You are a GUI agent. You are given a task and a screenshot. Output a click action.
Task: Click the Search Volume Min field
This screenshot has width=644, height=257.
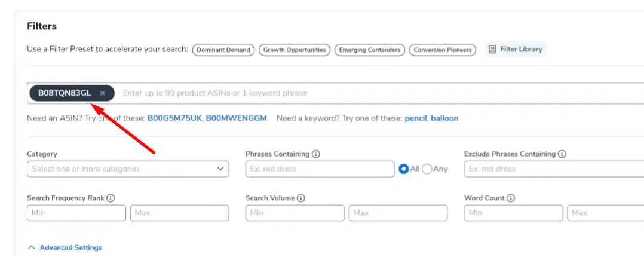295,213
